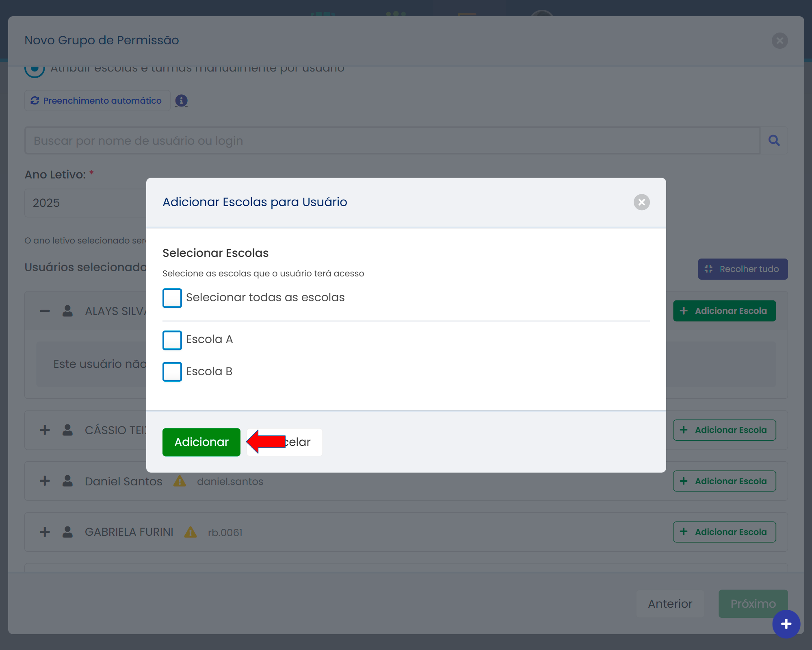Click the green Adicionar button
Screen dimensions: 812x650
click(x=201, y=442)
